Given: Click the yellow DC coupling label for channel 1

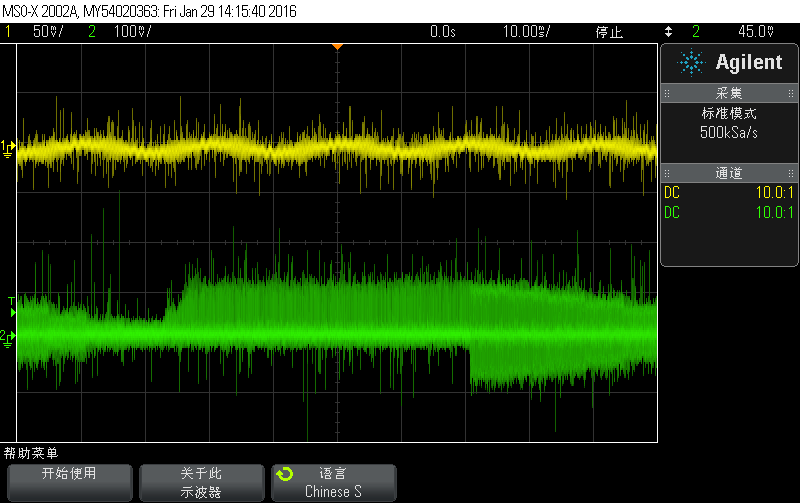Looking at the screenshot, I should (672, 193).
